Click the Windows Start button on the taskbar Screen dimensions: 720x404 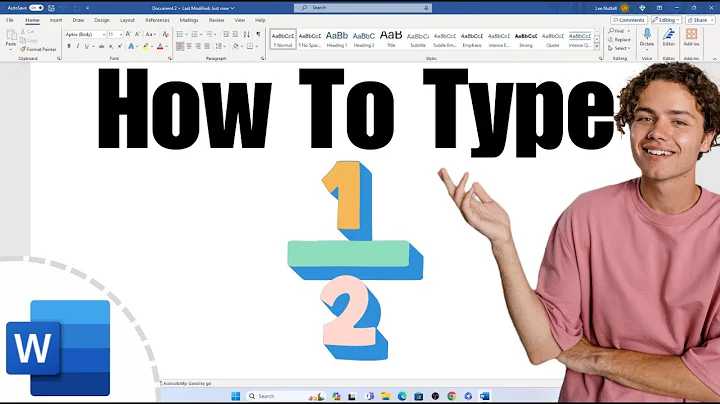(x=236, y=396)
